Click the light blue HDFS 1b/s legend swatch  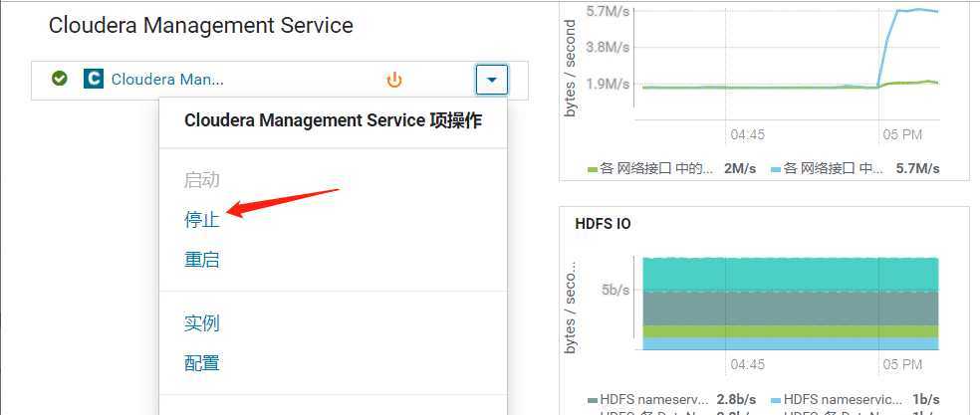point(777,399)
